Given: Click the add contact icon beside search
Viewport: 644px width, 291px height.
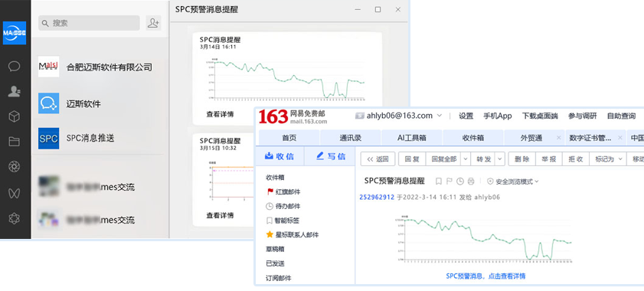Looking at the screenshot, I should point(153,23).
